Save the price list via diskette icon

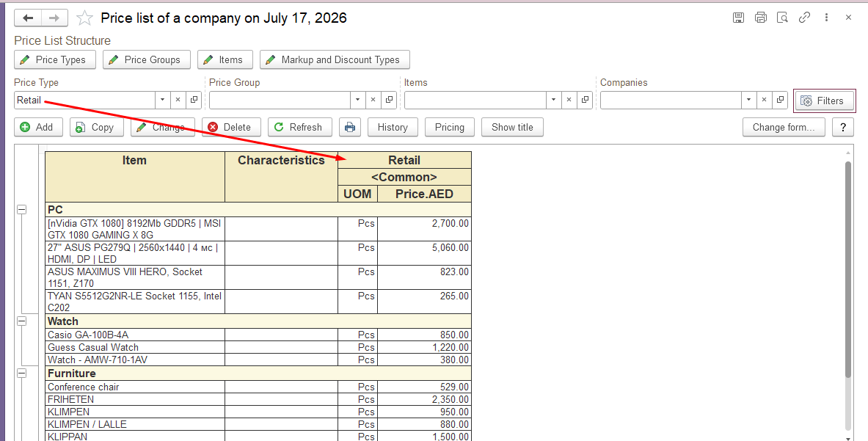tap(738, 18)
